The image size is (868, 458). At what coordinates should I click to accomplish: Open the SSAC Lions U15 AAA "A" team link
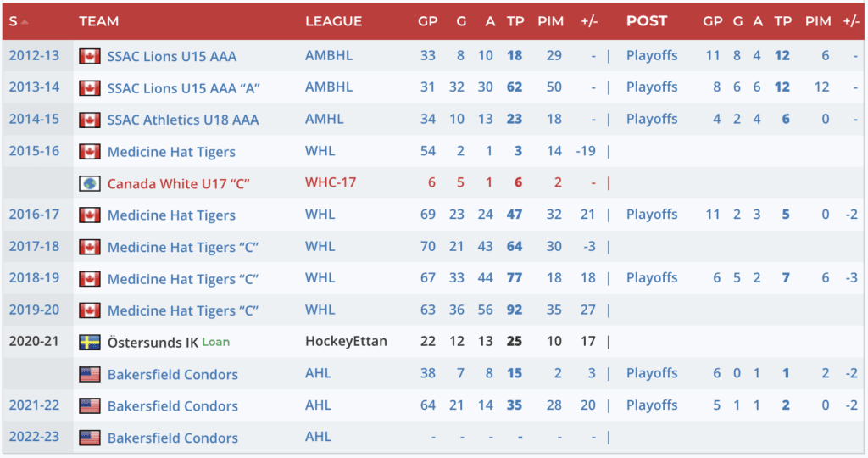point(183,88)
